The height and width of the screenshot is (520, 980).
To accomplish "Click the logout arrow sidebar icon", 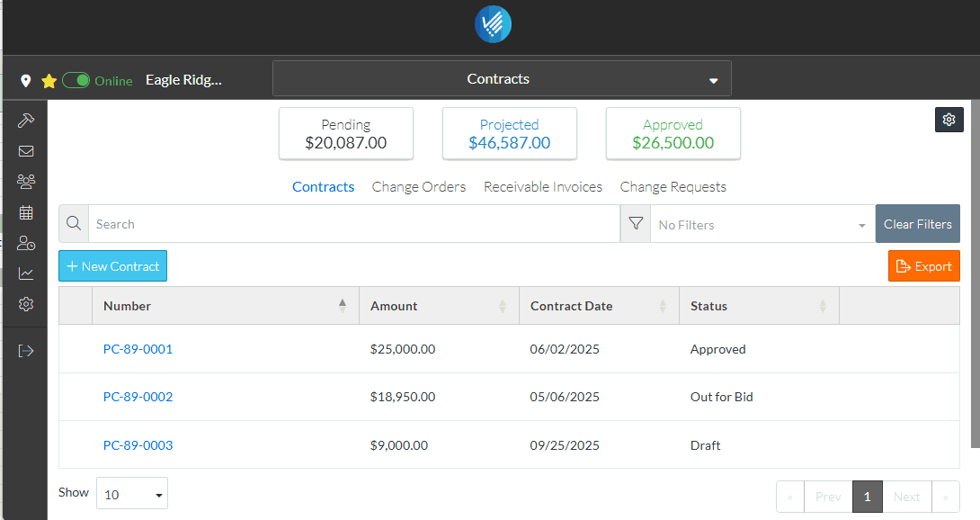I will coord(25,351).
